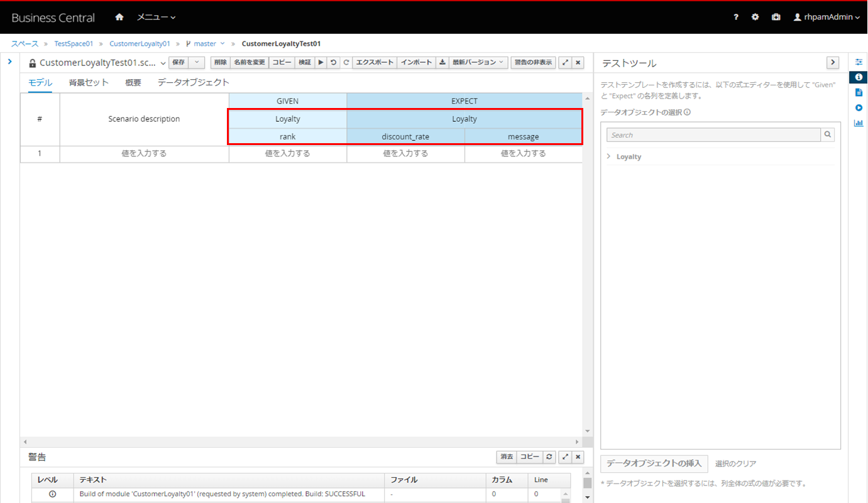Switch to the モデル tab
The height and width of the screenshot is (503, 868).
click(40, 82)
